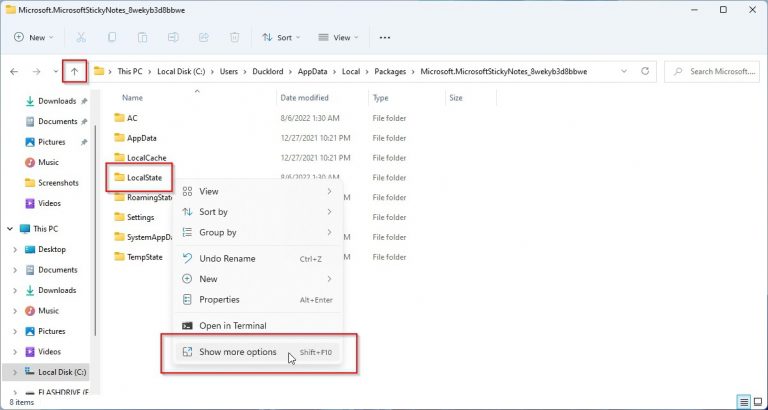The image size is (768, 410).
Task: Open Videos in the Quick access list
Action: [49, 203]
